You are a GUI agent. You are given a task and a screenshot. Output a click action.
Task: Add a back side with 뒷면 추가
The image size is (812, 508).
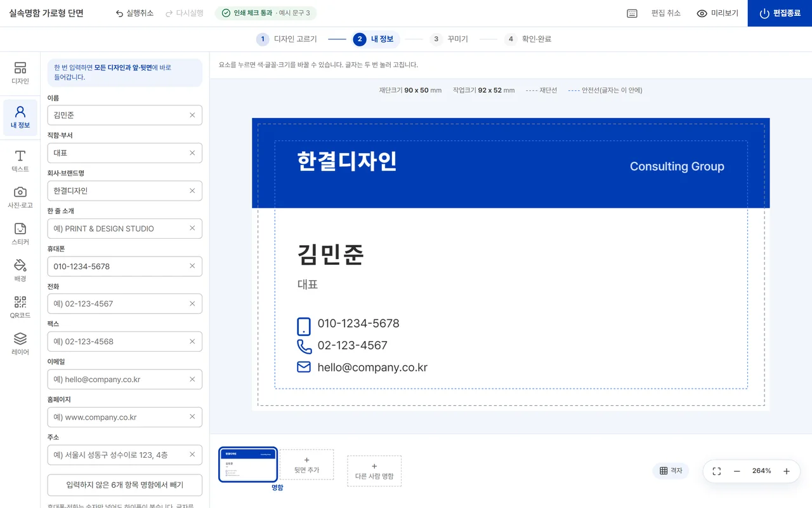point(306,465)
